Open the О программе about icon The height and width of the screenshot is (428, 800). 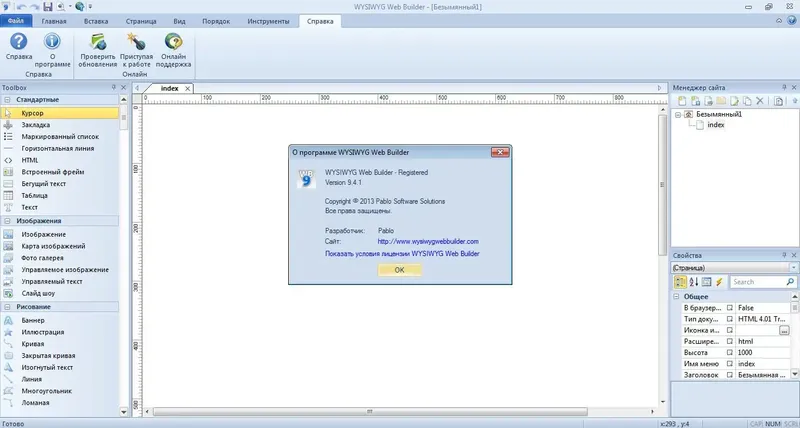click(x=52, y=50)
